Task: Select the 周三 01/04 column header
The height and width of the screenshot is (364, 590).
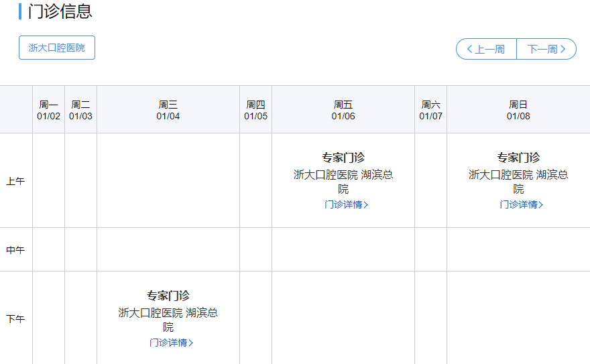Action: point(168,110)
